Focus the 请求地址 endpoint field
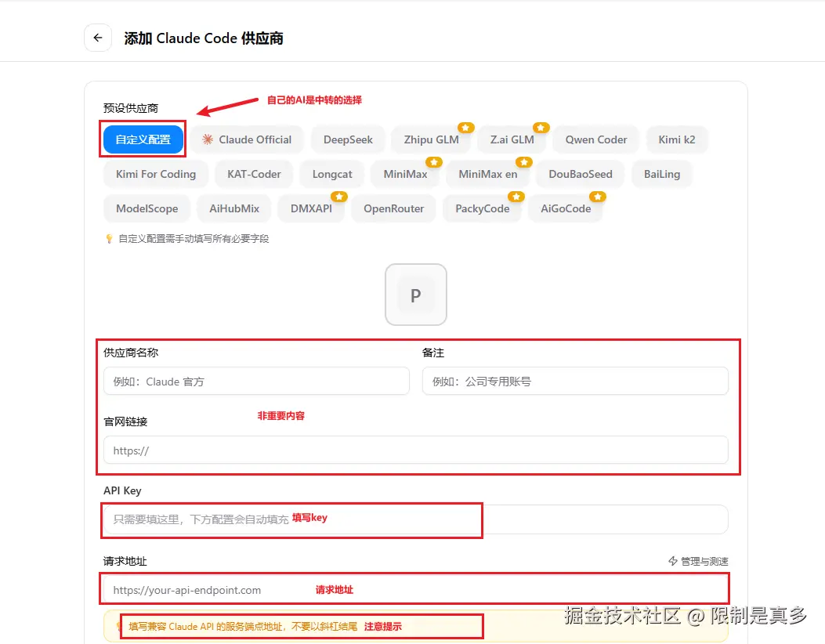The height and width of the screenshot is (644, 825). [x=416, y=590]
